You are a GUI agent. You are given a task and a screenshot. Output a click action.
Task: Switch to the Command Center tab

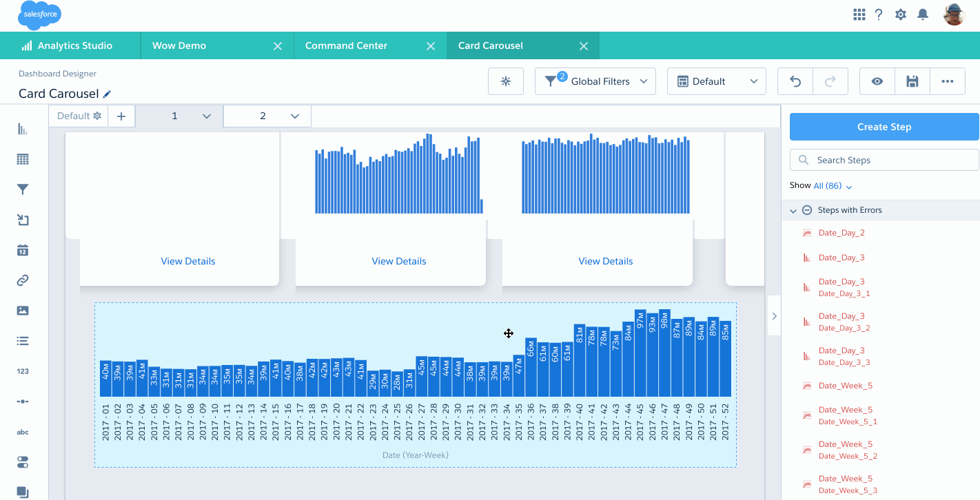(347, 45)
